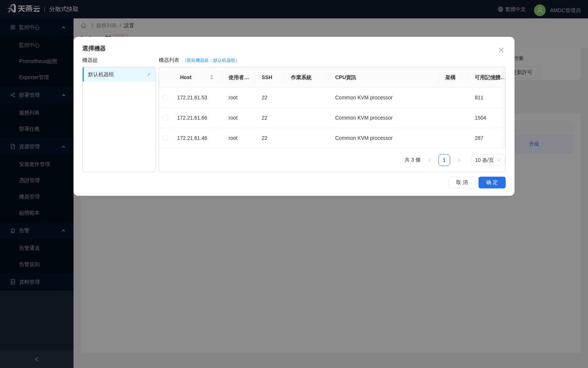Click the 升級 link behind dialog

pos(534,144)
